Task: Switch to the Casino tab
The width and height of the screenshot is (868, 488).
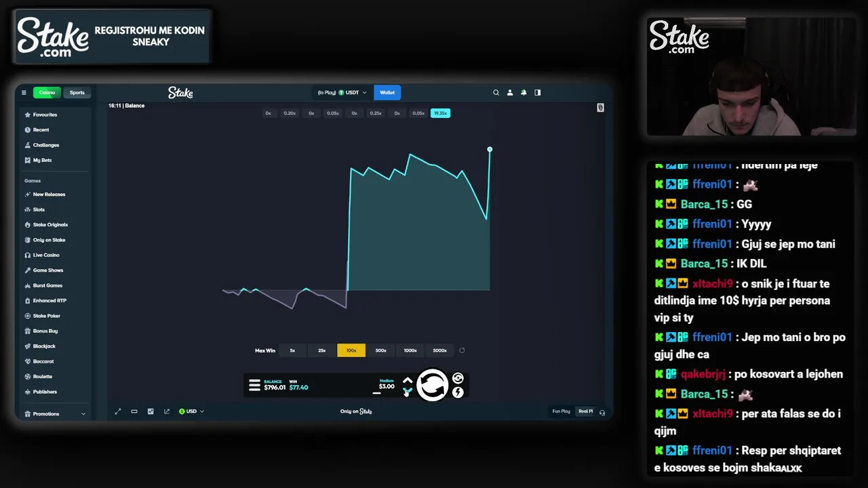Action: coord(47,93)
